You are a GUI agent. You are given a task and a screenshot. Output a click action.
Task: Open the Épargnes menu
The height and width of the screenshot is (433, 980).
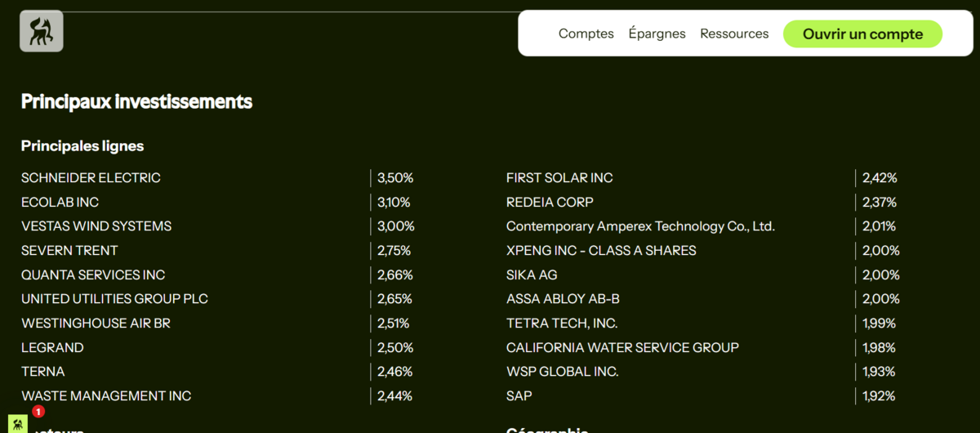(x=657, y=33)
